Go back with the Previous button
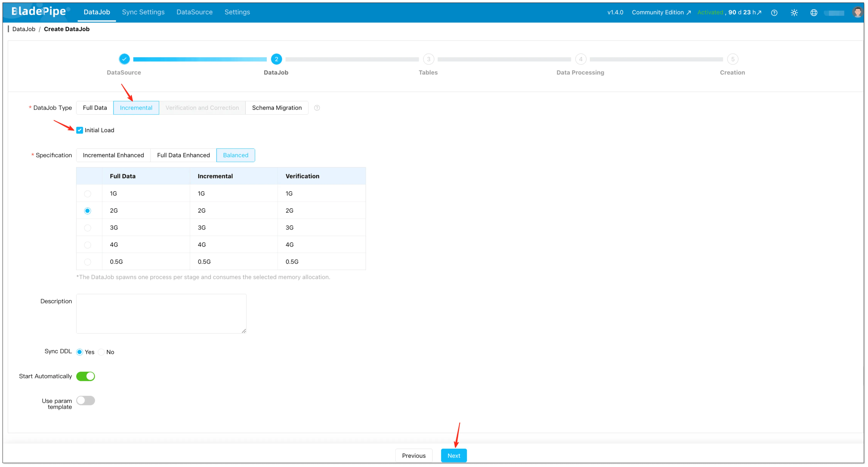Viewport: 868px width, 467px height. [x=414, y=455]
